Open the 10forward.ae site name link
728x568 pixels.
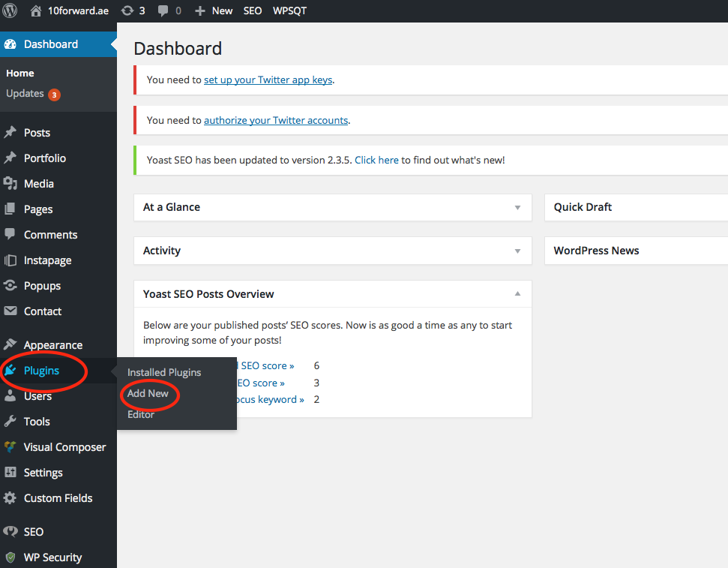click(78, 11)
